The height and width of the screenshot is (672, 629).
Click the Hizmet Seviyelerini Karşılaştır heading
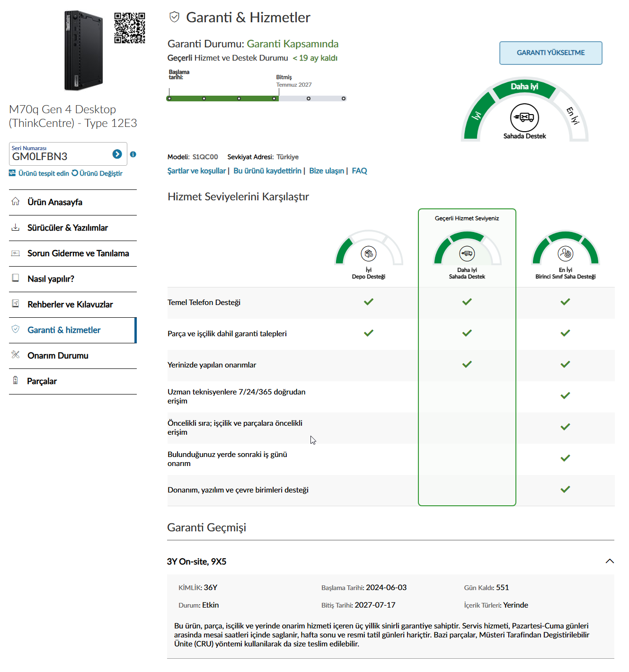click(x=238, y=197)
